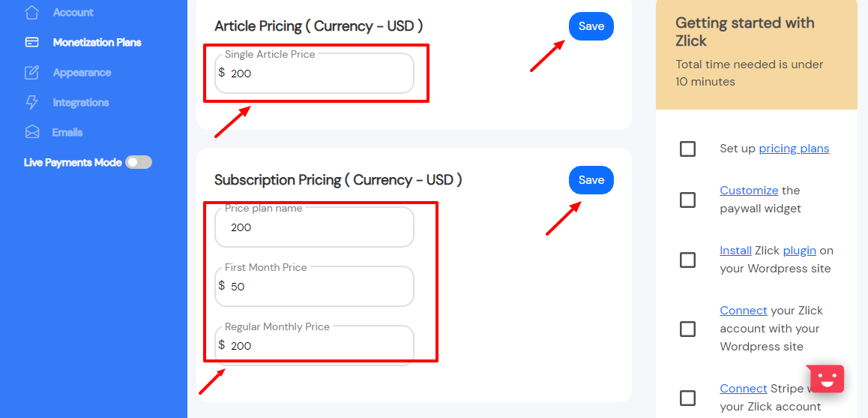Open the red chat widget smiley icon
The image size is (868, 418).
827,379
